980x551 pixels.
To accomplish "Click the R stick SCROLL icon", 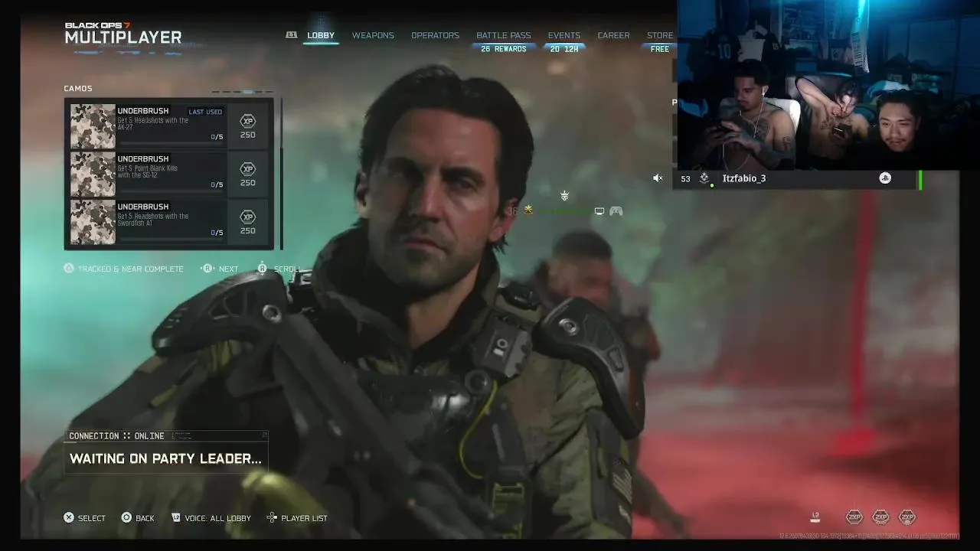I will point(262,269).
